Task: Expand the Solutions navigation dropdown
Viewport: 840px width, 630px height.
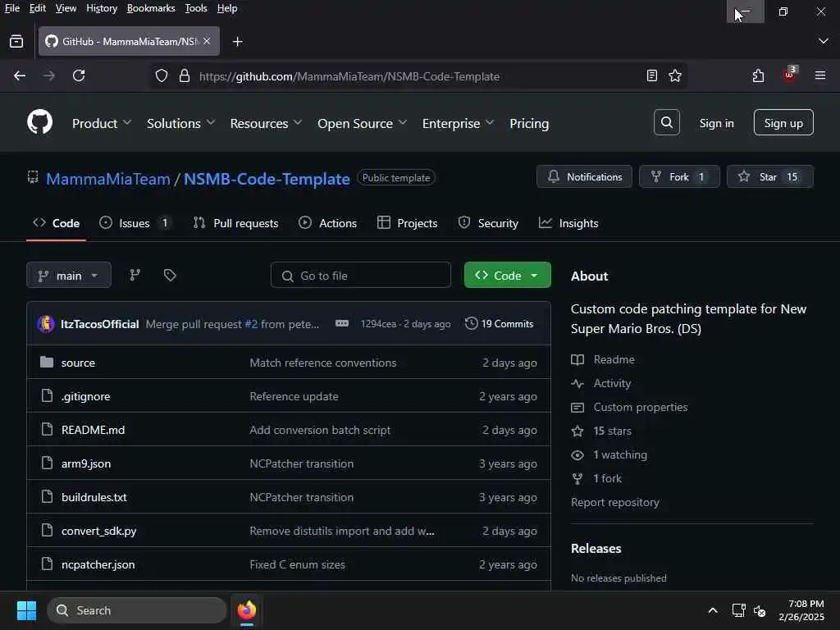Action: tap(180, 123)
